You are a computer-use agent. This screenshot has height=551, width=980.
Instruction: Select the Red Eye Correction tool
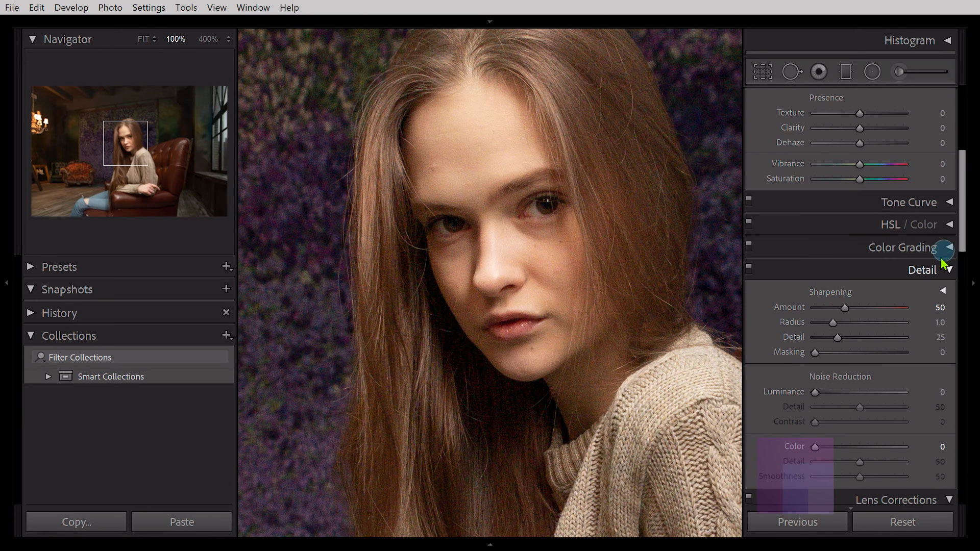[x=819, y=72]
